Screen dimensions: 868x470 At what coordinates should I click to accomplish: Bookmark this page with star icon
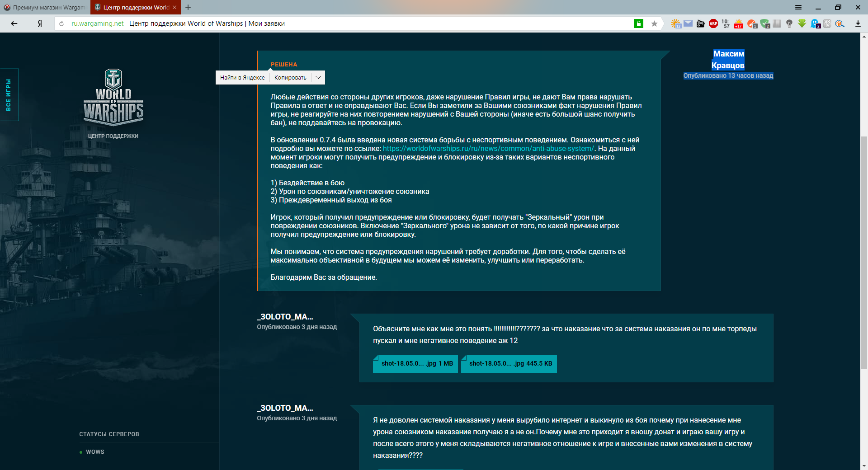(654, 23)
